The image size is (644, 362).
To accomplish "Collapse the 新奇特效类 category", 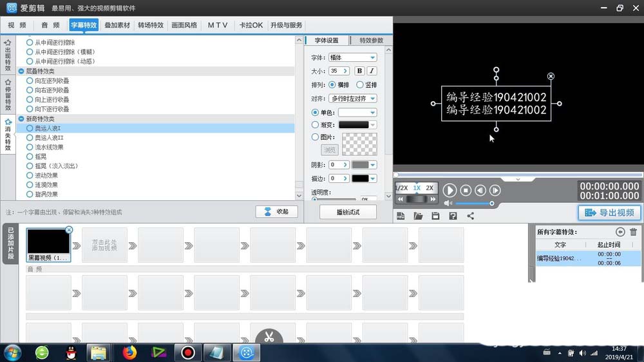I will [21, 119].
